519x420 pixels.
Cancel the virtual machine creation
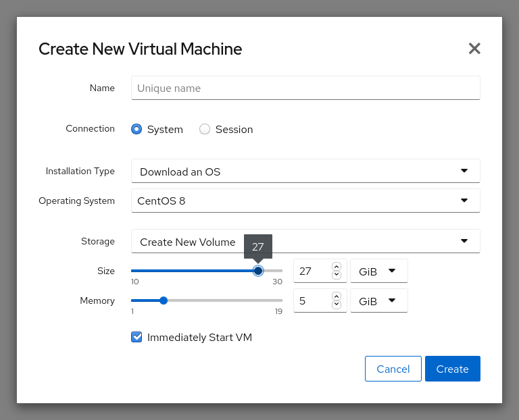point(393,369)
